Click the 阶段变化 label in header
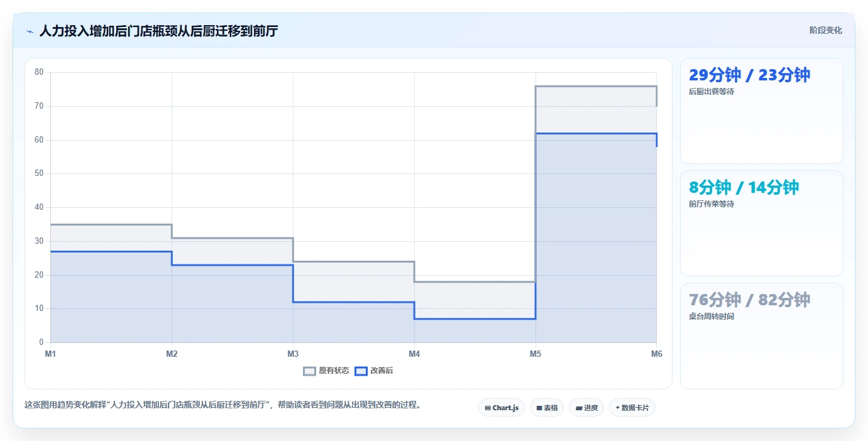The width and height of the screenshot is (868, 441). 825,30
